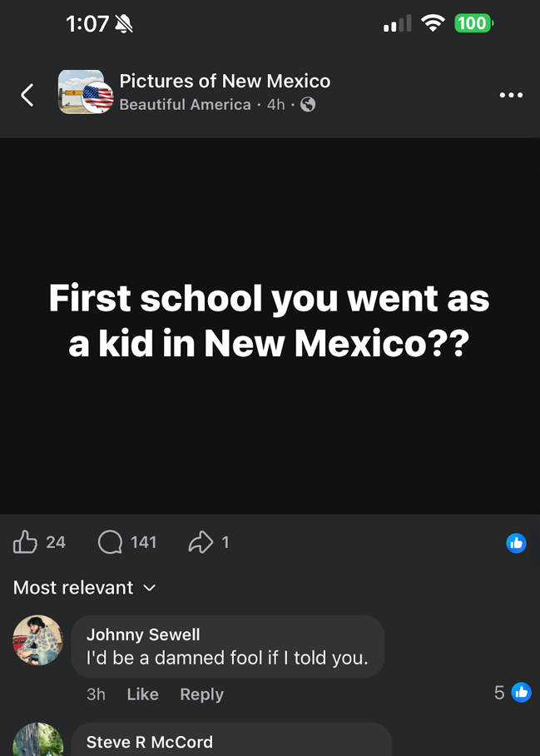This screenshot has height=756, width=540.
Task: Tap like reaction badge on Johnny's comment
Action: 521,692
